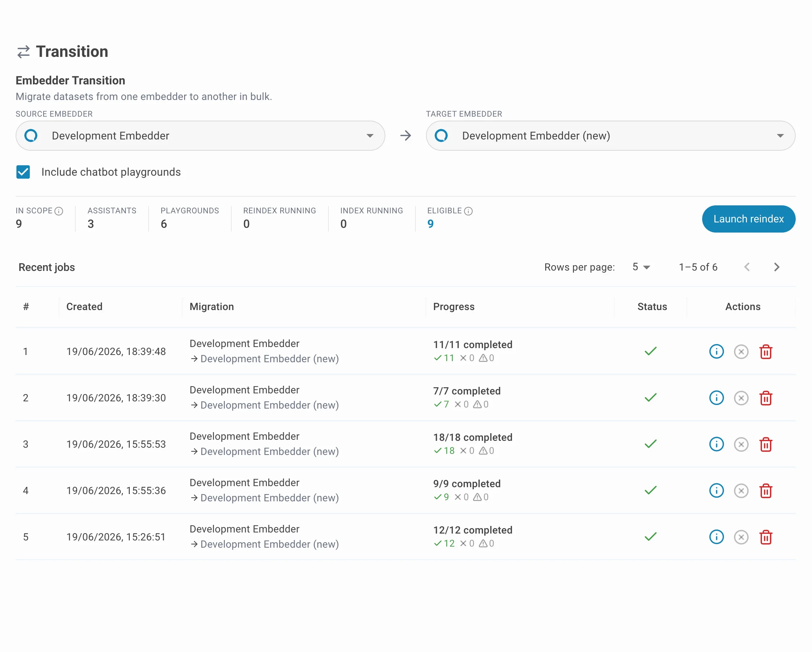Uncheck Include chatbot playgrounds checkbox
The height and width of the screenshot is (652, 812).
(x=23, y=172)
